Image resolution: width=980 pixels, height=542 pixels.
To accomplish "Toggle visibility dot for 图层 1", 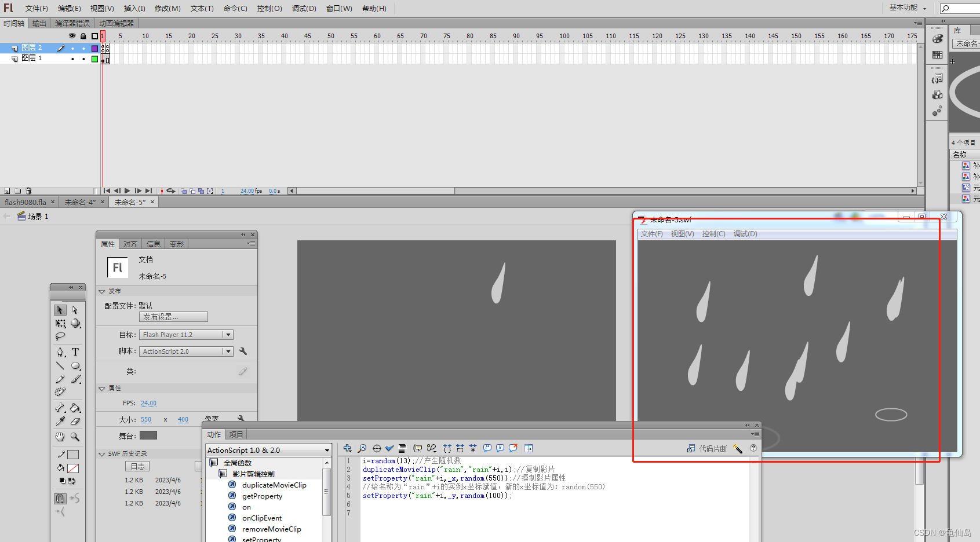I will [x=72, y=58].
